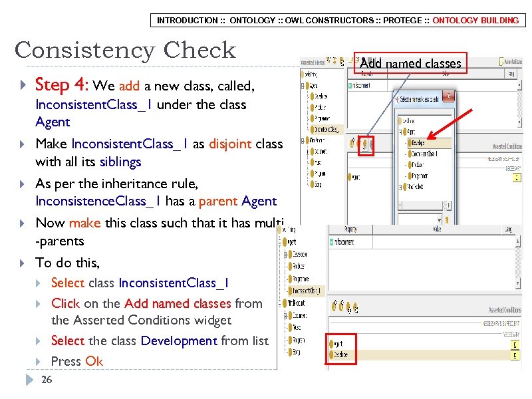Image resolution: width=532 pixels, height=399 pixels.
Task: Click the delete class icon in hierarchy toolbar
Action: point(342,61)
